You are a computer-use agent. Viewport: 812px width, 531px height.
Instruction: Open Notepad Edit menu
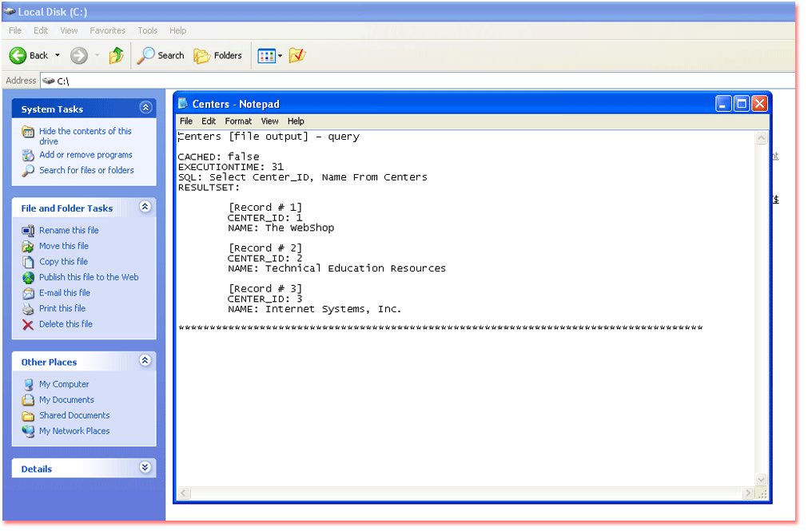(209, 121)
